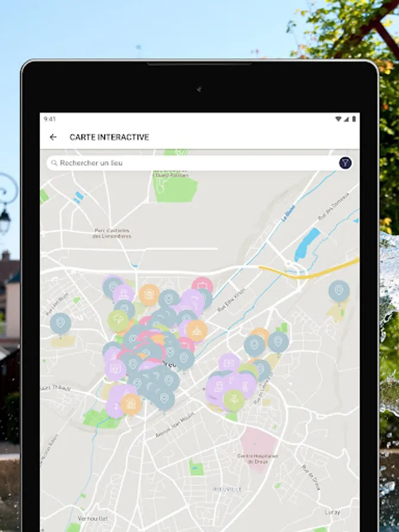Open the purple map-icon marker atop the eastern cluster
399x532 pixels.
pyautogui.click(x=229, y=363)
